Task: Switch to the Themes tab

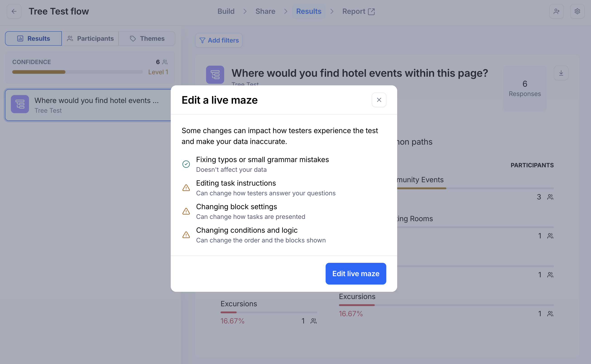Action: click(x=147, y=38)
